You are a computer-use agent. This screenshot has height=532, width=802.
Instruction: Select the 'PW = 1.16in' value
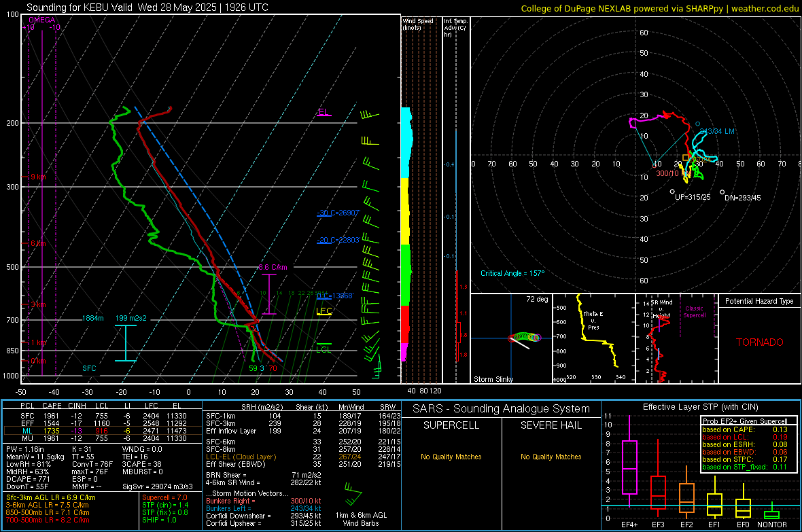tap(27, 449)
